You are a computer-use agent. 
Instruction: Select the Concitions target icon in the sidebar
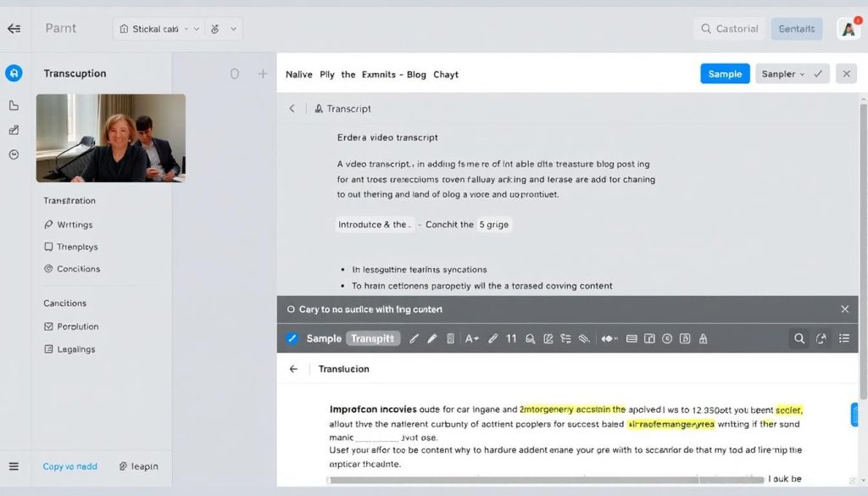pos(47,269)
